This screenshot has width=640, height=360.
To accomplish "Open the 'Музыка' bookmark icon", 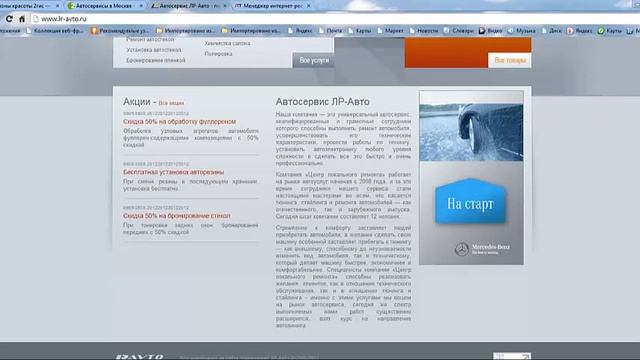I will coord(511,31).
